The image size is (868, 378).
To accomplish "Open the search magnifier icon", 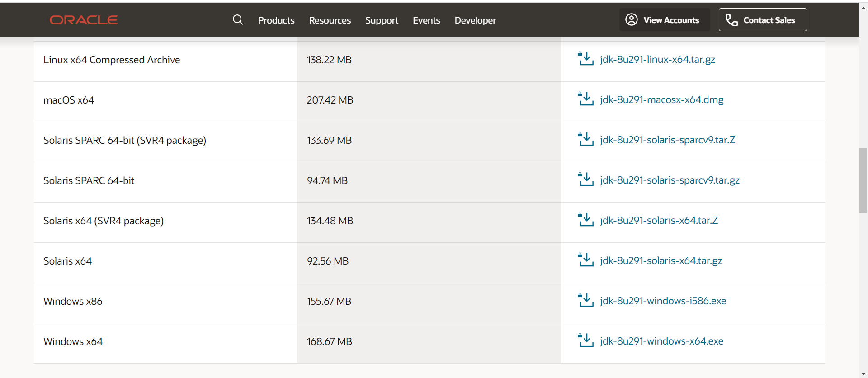I will 238,19.
